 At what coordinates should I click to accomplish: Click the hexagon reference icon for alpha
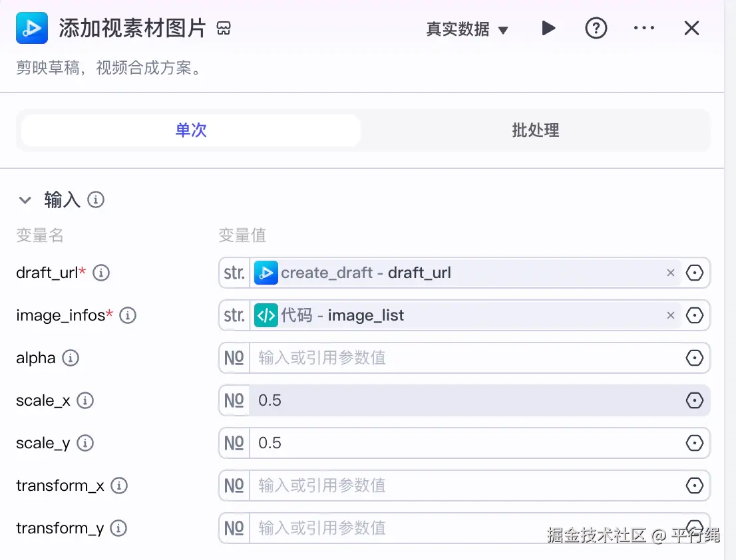coord(694,358)
